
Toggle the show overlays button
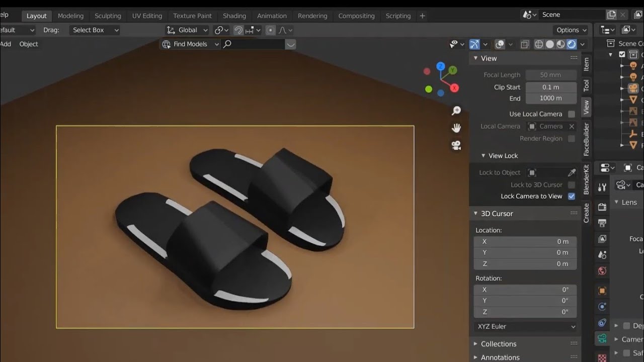[x=500, y=44]
